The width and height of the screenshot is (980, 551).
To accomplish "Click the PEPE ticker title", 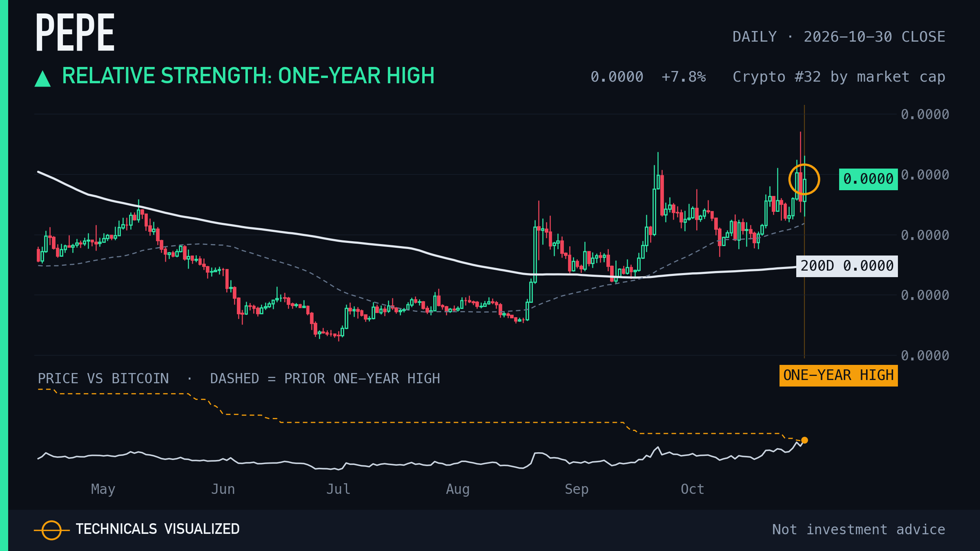I will pyautogui.click(x=75, y=32).
